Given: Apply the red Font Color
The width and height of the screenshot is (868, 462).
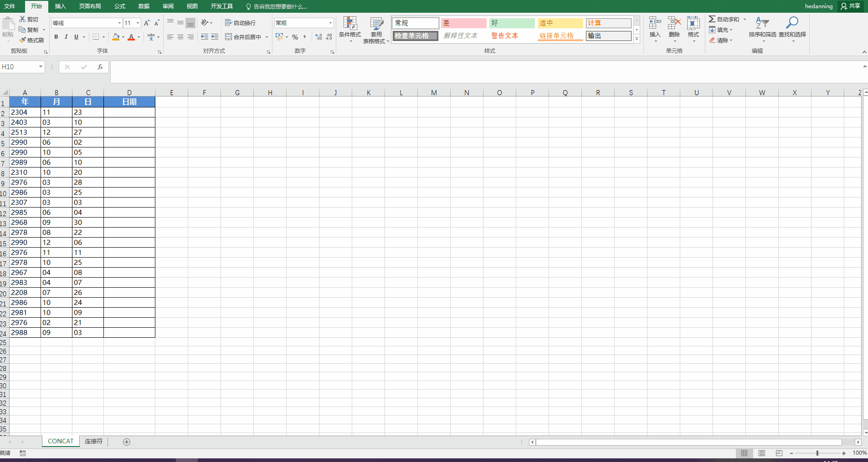Looking at the screenshot, I should (131, 37).
